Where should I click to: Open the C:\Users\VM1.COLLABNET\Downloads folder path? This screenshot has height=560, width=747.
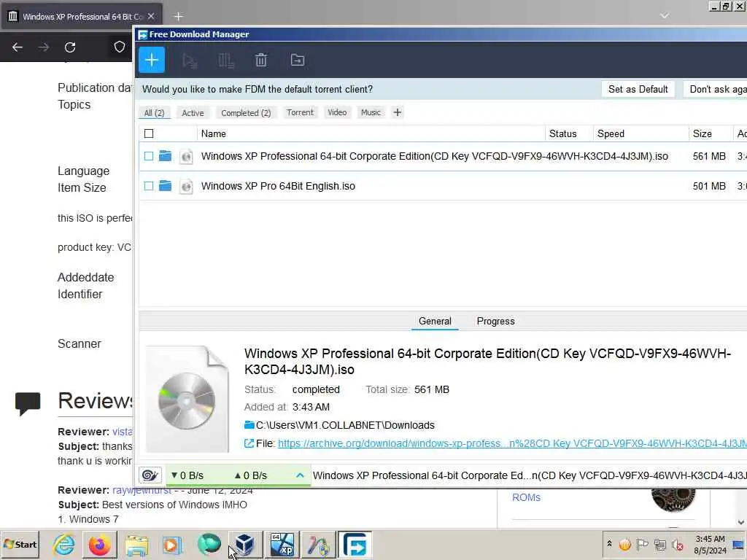[345, 425]
